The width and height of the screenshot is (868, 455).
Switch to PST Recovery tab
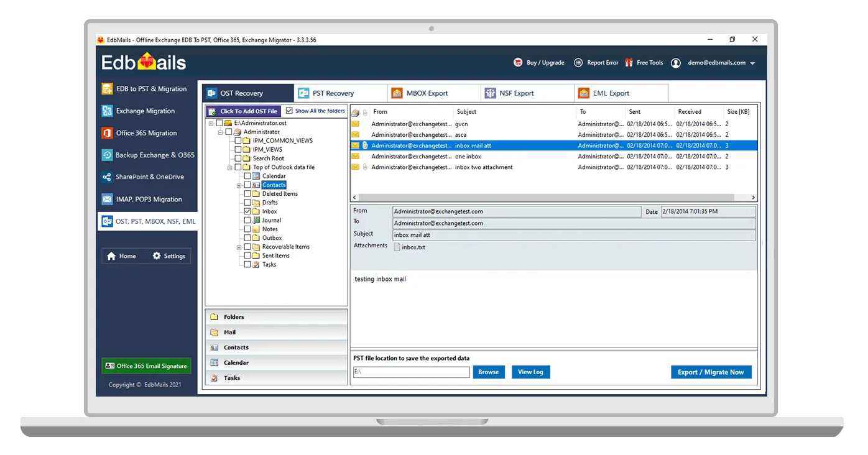pyautogui.click(x=341, y=93)
